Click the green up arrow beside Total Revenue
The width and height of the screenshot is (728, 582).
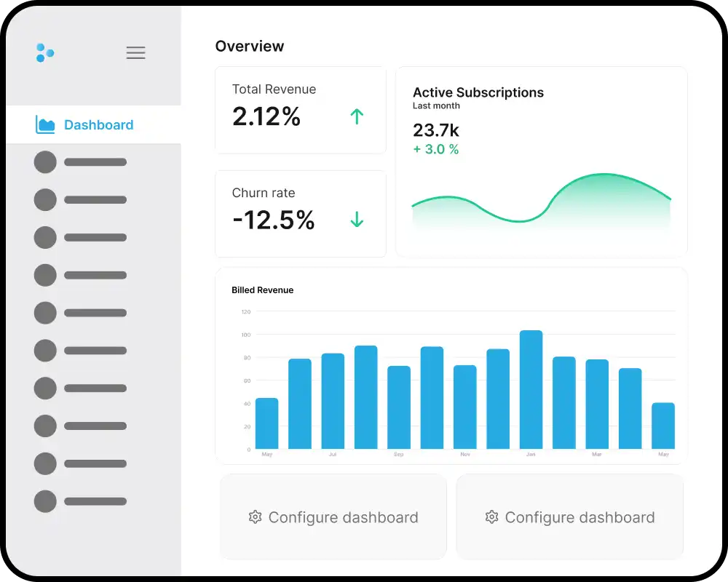coord(357,116)
